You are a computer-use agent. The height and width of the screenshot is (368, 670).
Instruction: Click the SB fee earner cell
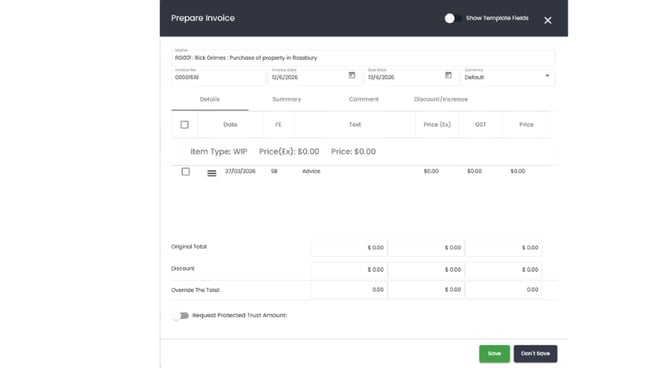274,171
